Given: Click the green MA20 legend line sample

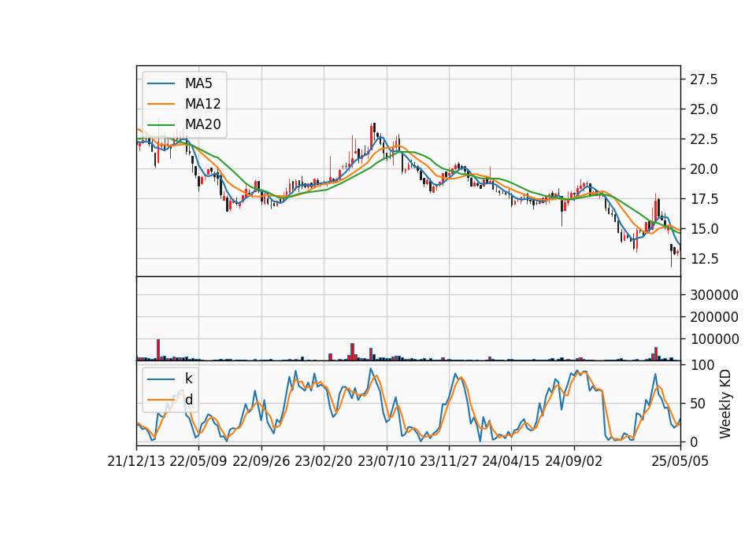Looking at the screenshot, I should tap(161, 124).
